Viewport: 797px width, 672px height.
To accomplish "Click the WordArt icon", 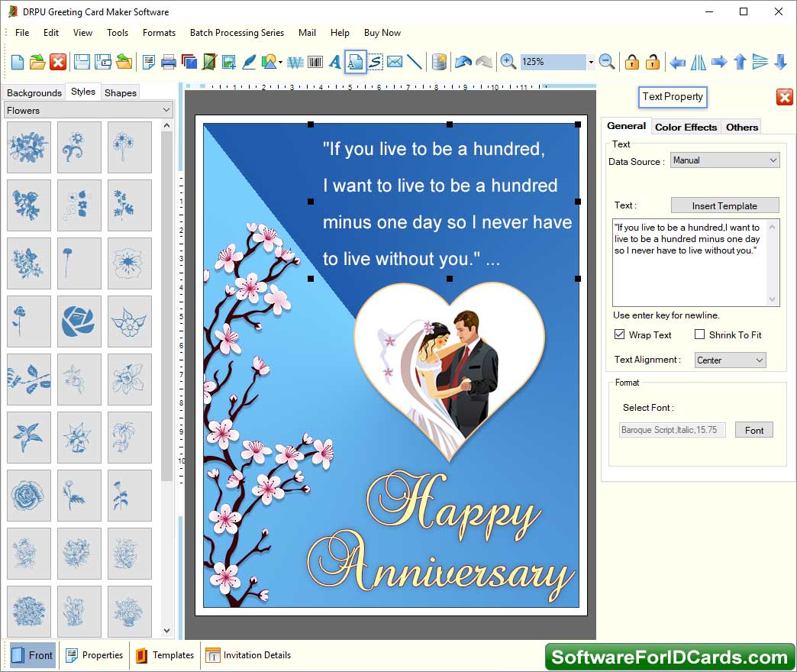I will (x=295, y=62).
